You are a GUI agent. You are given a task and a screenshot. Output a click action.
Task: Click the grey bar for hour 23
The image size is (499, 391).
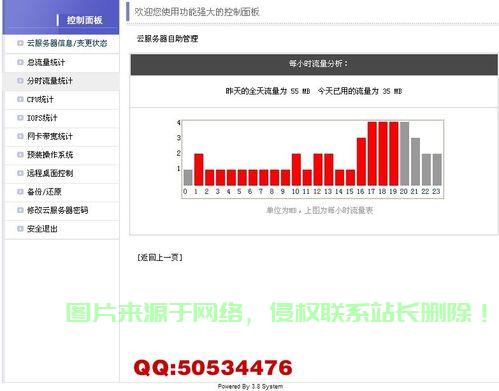pos(437,169)
